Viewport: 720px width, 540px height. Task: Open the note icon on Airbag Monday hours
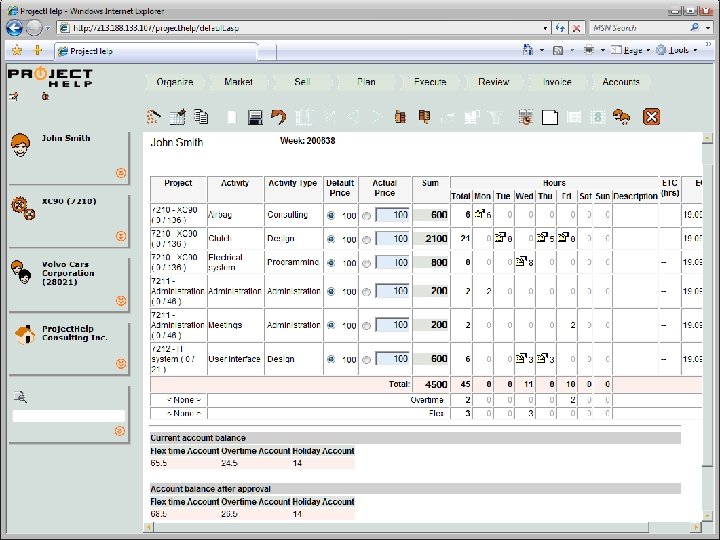pyautogui.click(x=480, y=214)
